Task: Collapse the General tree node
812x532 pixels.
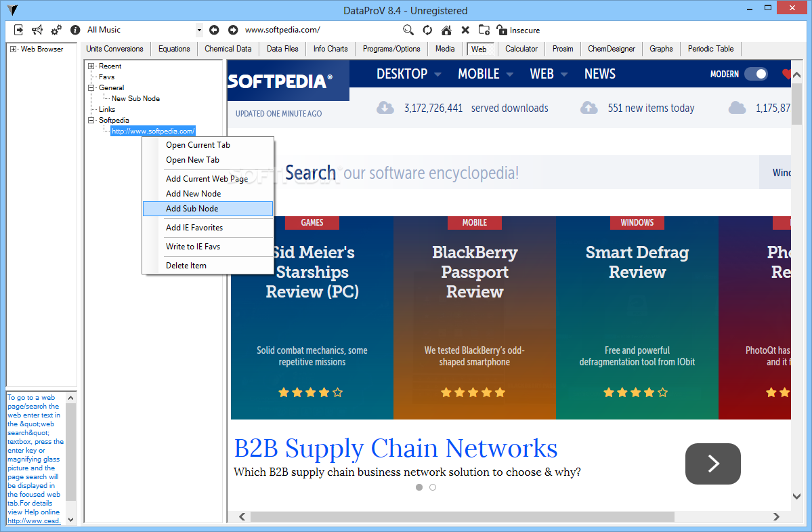Action: click(x=91, y=87)
